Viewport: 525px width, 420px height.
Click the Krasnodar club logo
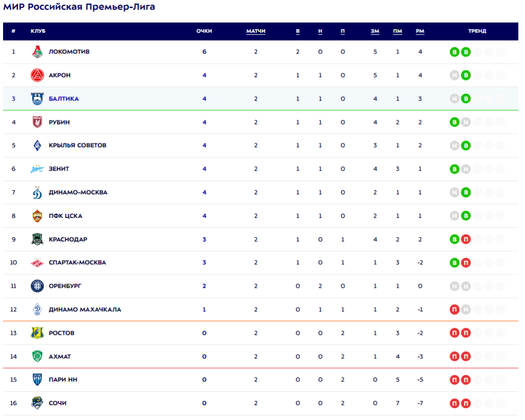point(37,239)
